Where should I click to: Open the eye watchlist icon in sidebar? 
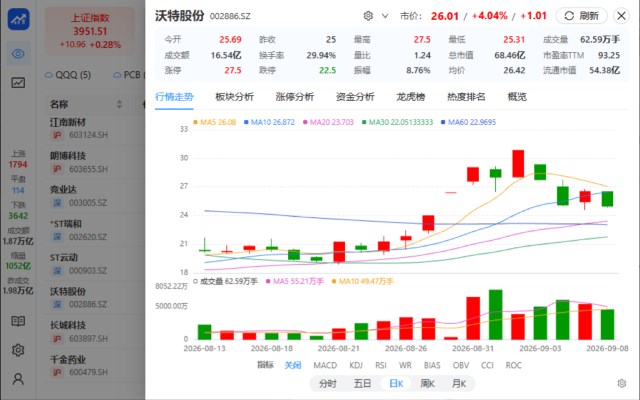[18, 53]
